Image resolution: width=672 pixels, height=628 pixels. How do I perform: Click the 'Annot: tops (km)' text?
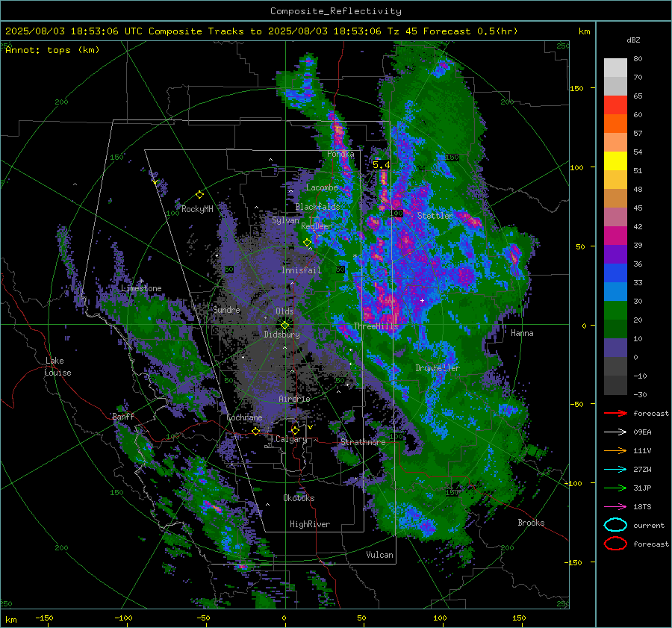tap(52, 50)
